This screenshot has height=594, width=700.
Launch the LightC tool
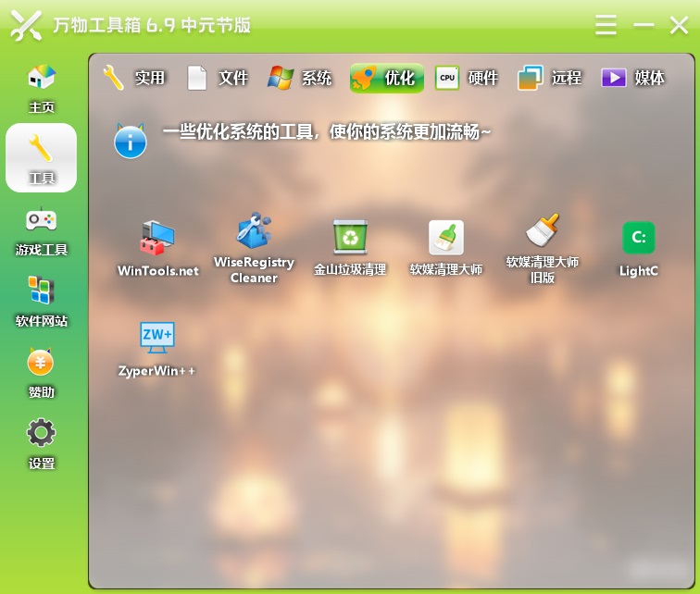tap(638, 249)
